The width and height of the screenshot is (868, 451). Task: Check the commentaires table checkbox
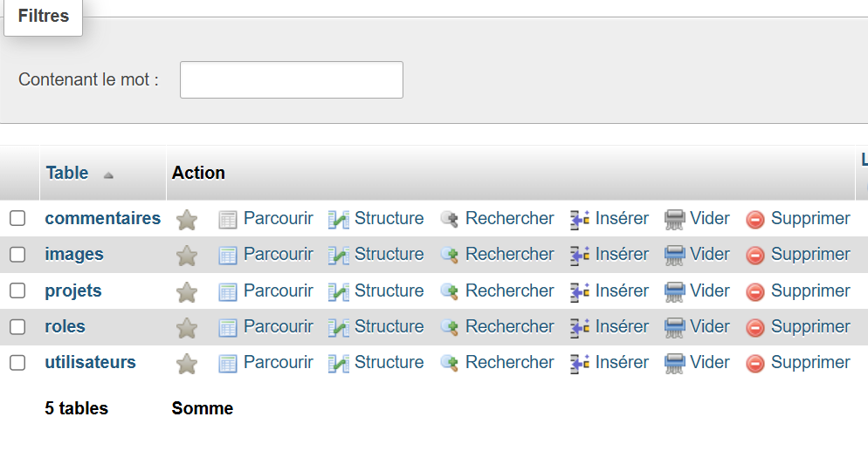[17, 218]
